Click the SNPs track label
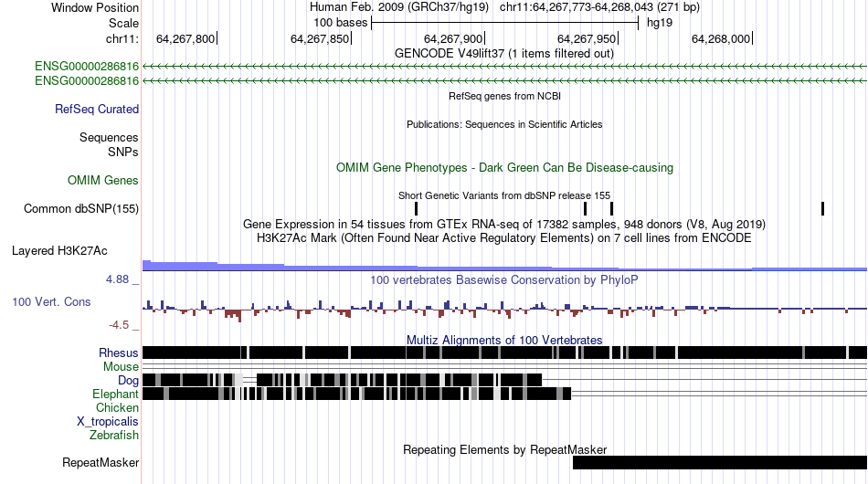The width and height of the screenshot is (868, 484). [x=123, y=152]
